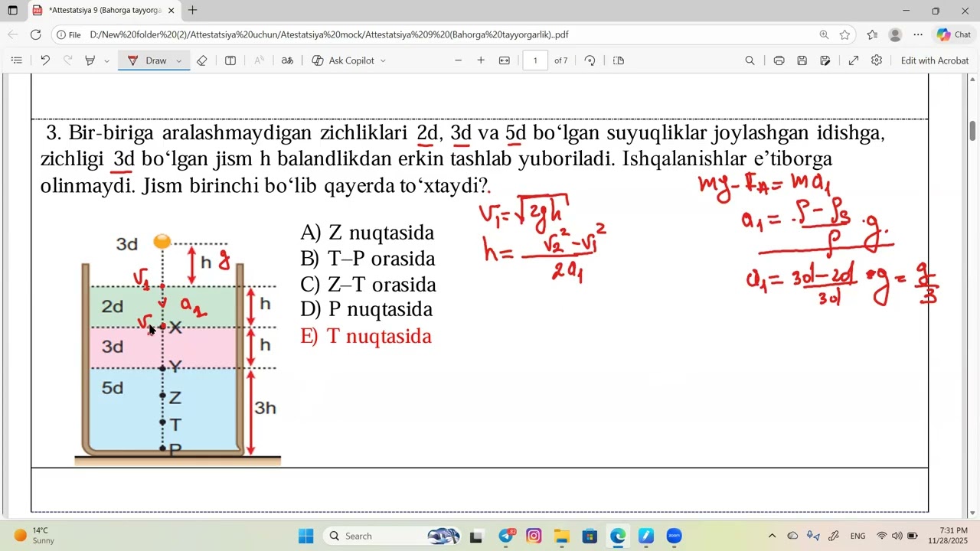
Task: Click Edit with Acrobat
Action: 935,60
